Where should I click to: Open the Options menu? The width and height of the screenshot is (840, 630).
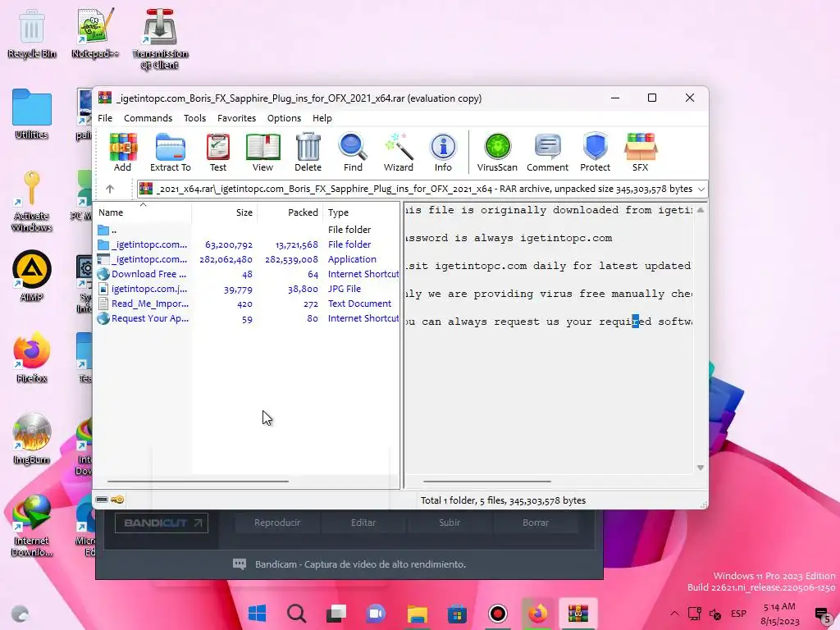pos(284,118)
